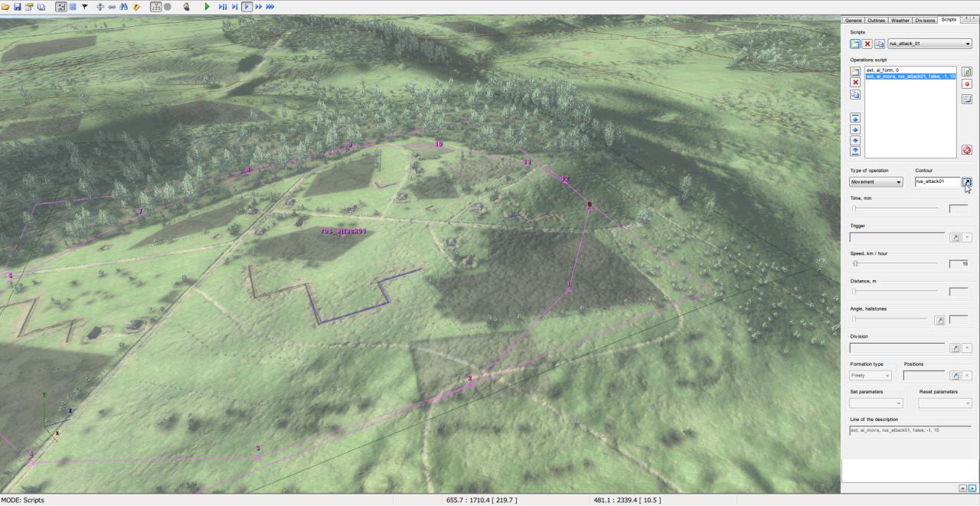Expand the Type of operation Movement dropdown
980x506 pixels.
876,182
